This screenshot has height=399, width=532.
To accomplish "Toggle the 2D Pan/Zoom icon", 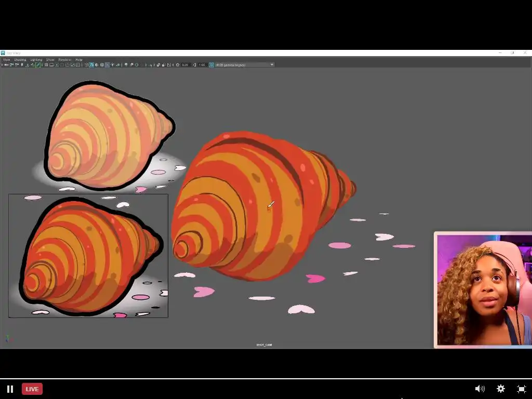I will pos(33,65).
